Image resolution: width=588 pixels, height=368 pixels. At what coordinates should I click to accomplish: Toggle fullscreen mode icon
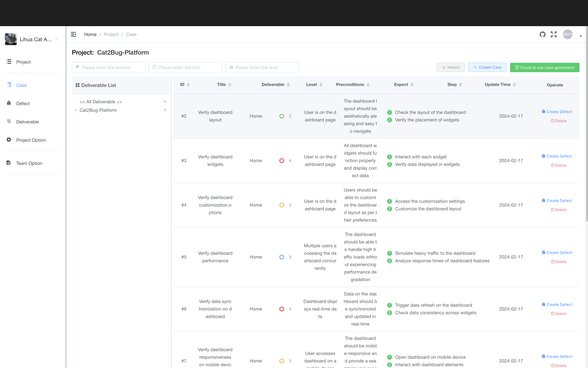point(554,34)
